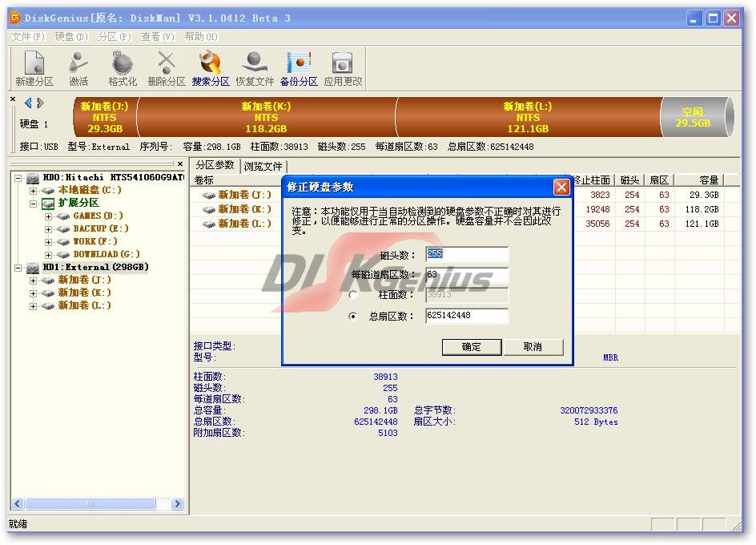Screen dimensions: 756x545
Task: Select 新加卷 (L:) under HD1 in tree
Action: [x=84, y=306]
